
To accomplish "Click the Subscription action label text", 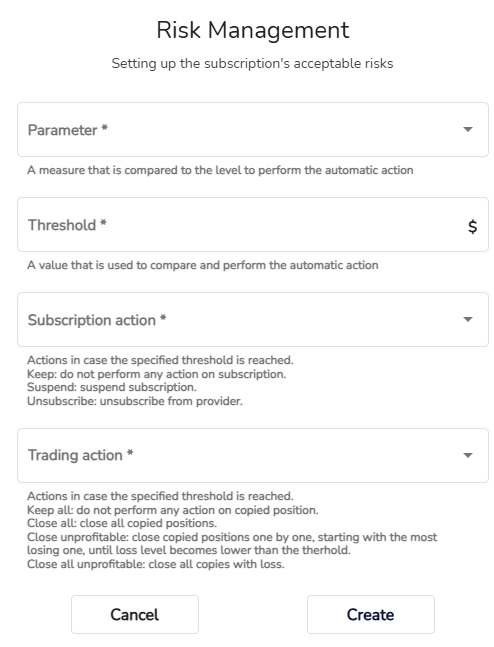I will (97, 320).
